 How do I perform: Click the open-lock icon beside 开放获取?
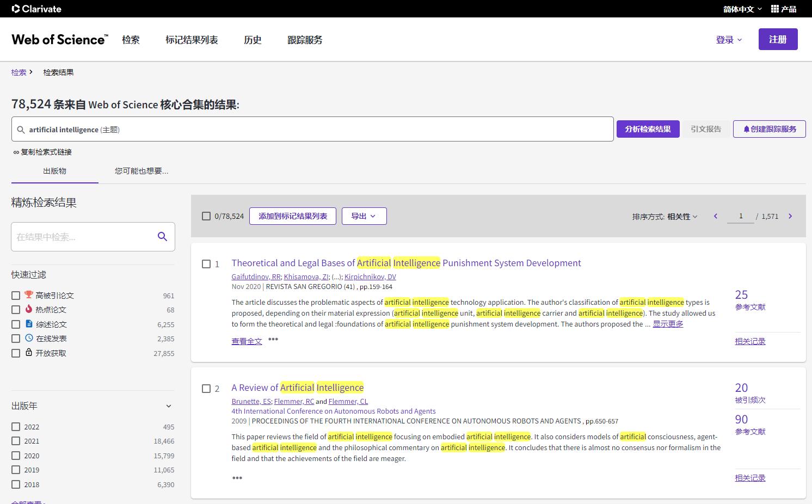pos(28,353)
